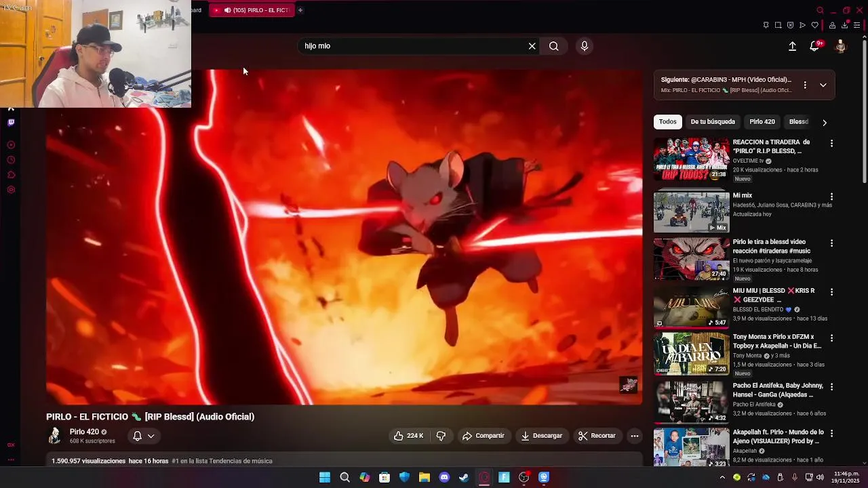This screenshot has height=488, width=868.
Task: Open Mi mix playlist thumbnail
Action: 691,212
